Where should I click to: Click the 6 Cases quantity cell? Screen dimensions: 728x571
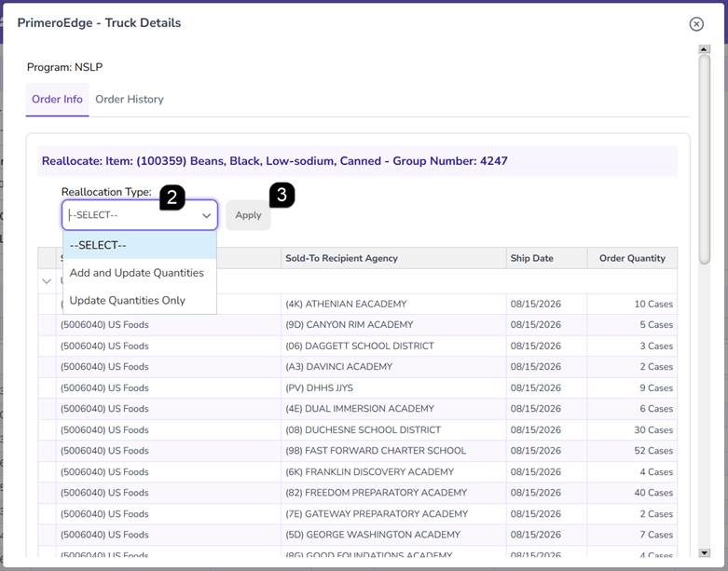tap(632, 409)
